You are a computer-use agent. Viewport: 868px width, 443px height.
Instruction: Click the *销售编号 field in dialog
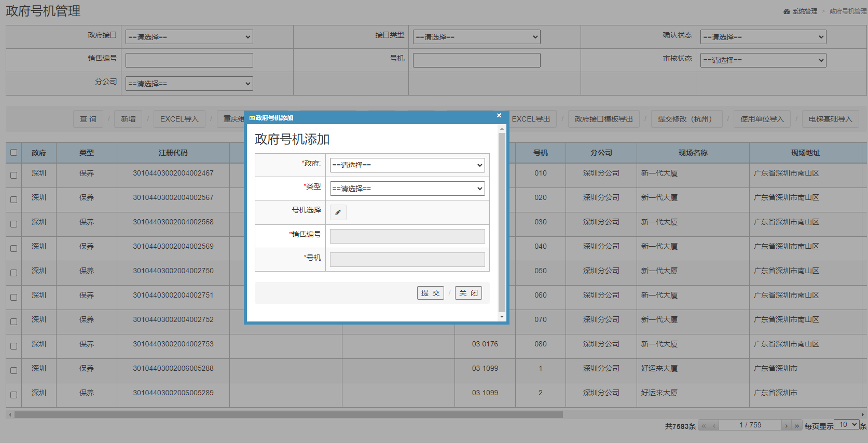(407, 236)
